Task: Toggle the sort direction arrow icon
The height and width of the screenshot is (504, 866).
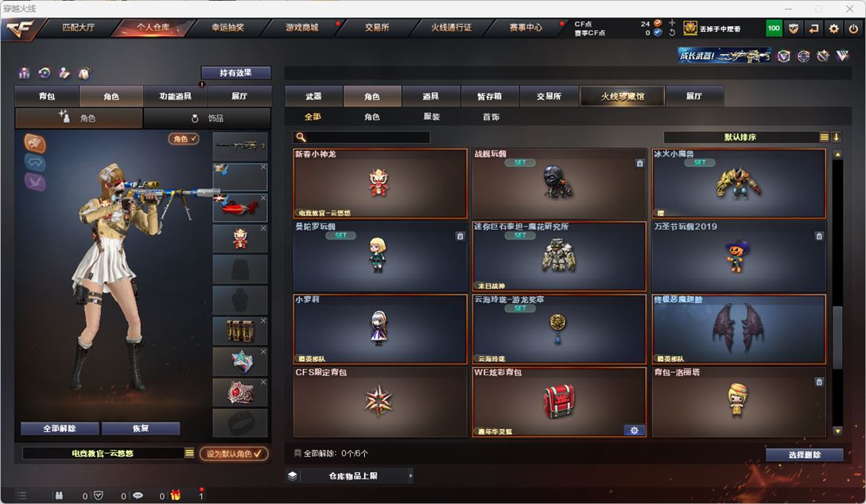Action: point(836,137)
